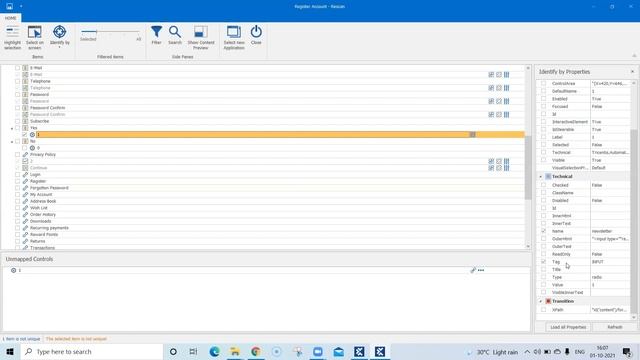Open Task View on the taskbar
The height and width of the screenshot is (360, 640).
click(193, 351)
